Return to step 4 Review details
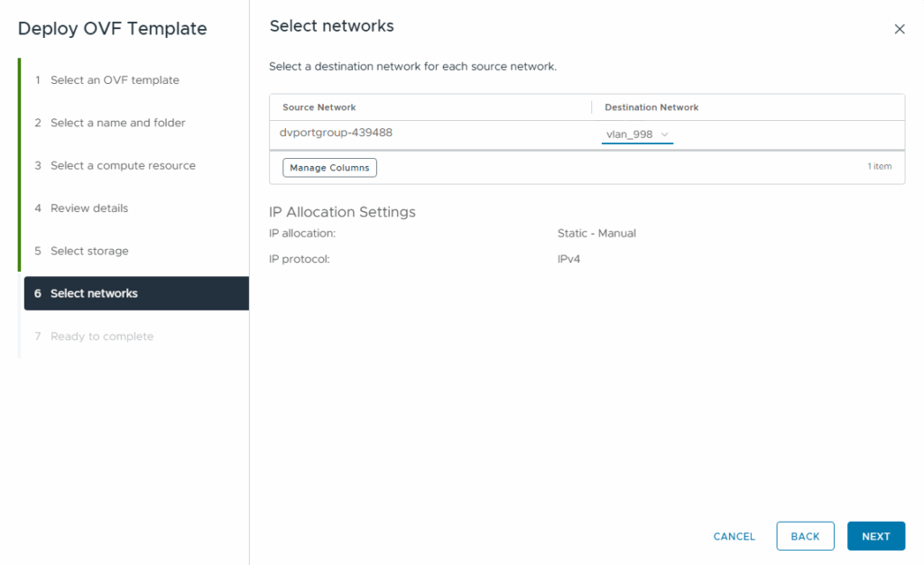Image resolution: width=924 pixels, height=565 pixels. pyautogui.click(x=89, y=208)
